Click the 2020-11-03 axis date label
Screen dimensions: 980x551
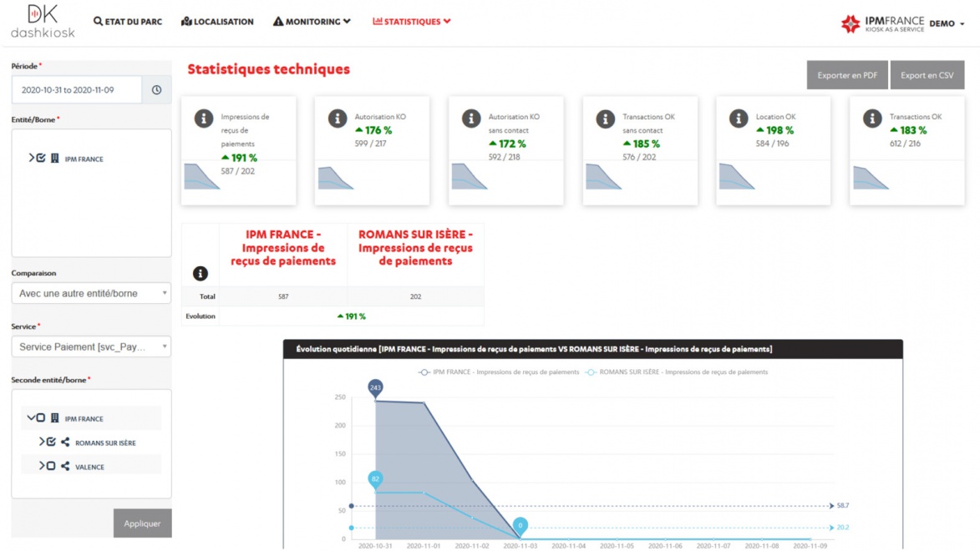pos(520,545)
